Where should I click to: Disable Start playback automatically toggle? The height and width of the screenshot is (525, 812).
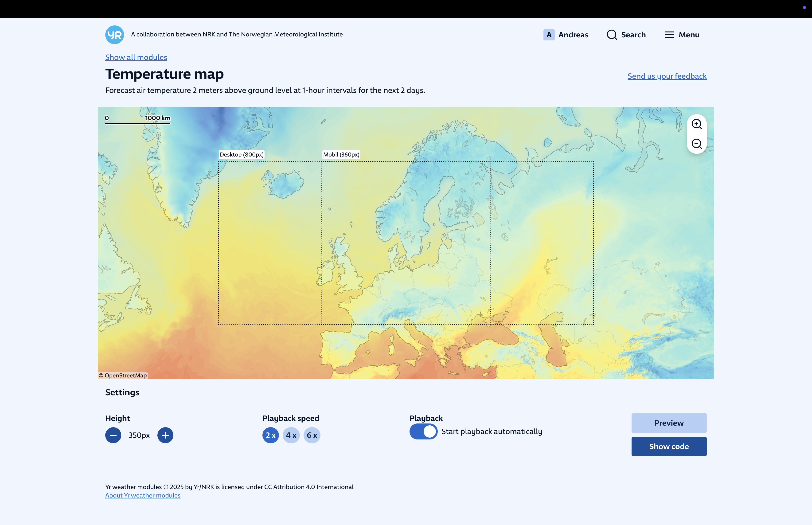click(x=423, y=432)
